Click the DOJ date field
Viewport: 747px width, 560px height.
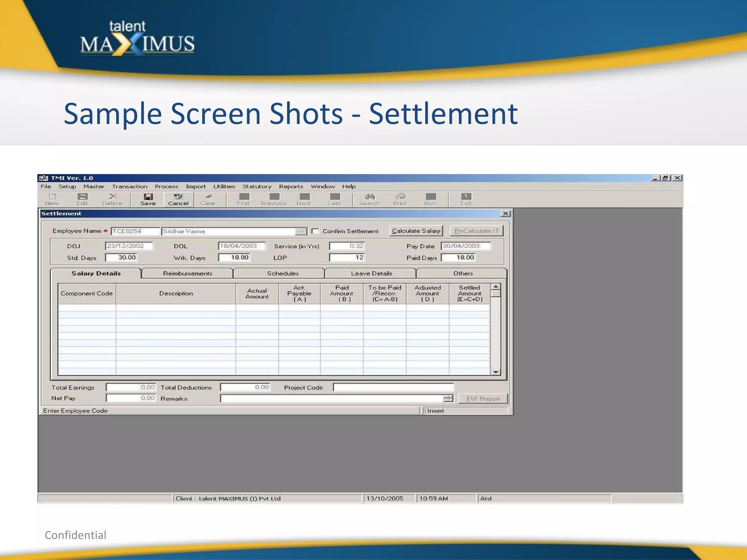(129, 246)
